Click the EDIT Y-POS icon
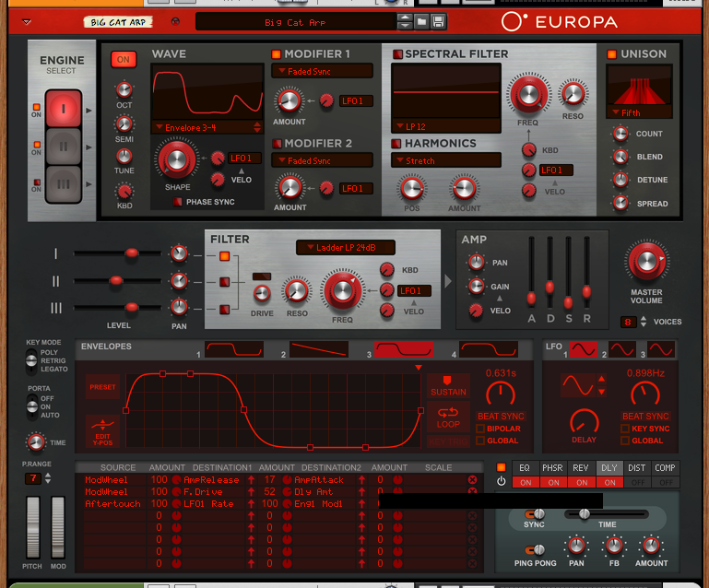The height and width of the screenshot is (588, 709). coord(102,431)
